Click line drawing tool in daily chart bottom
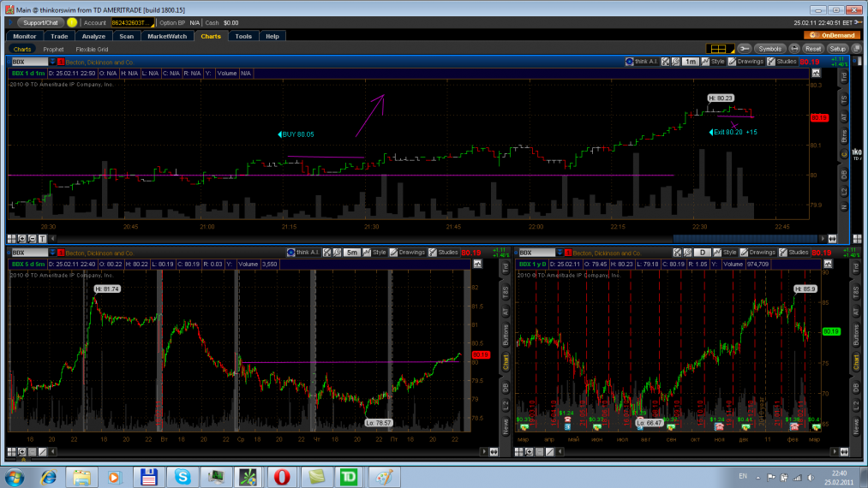The image size is (868, 488). pyautogui.click(x=550, y=452)
